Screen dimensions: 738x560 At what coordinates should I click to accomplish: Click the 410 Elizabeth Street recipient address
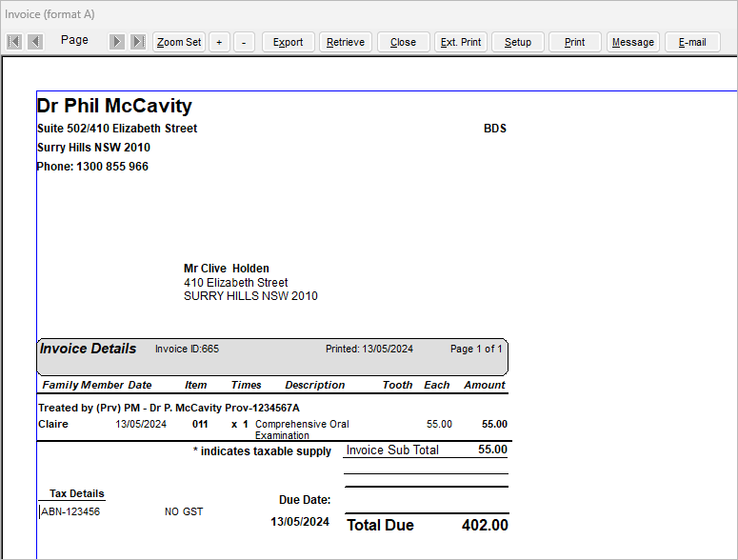[x=236, y=282]
